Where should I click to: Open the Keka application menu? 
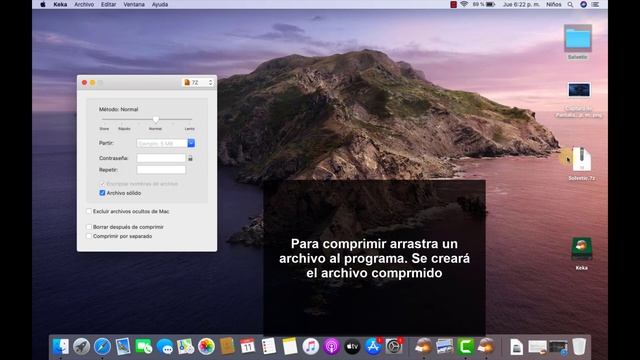click(60, 4)
